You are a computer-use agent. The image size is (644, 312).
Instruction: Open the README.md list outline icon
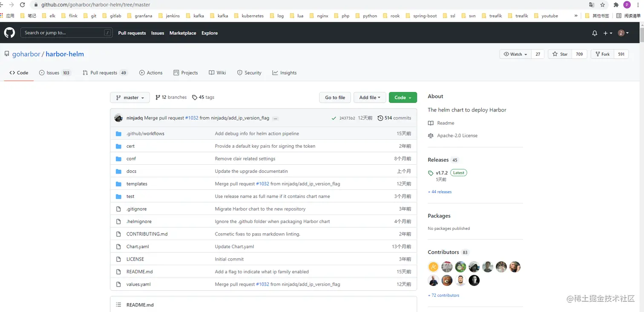pos(118,305)
